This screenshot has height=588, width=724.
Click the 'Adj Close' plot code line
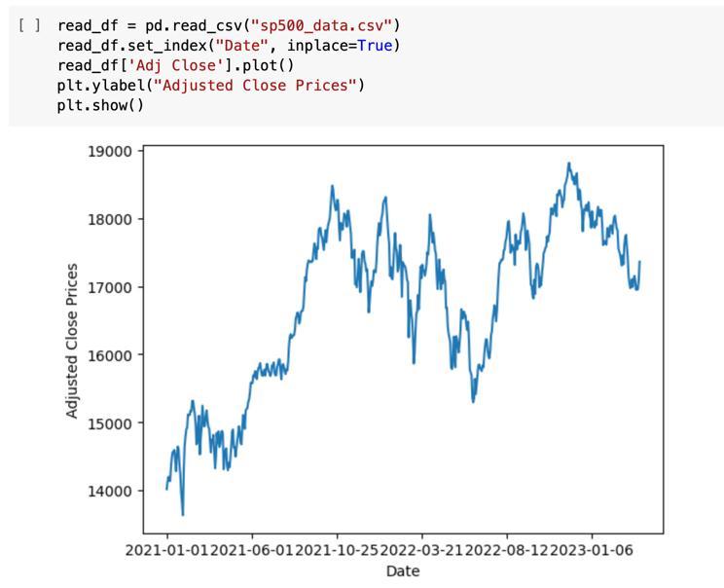click(175, 65)
